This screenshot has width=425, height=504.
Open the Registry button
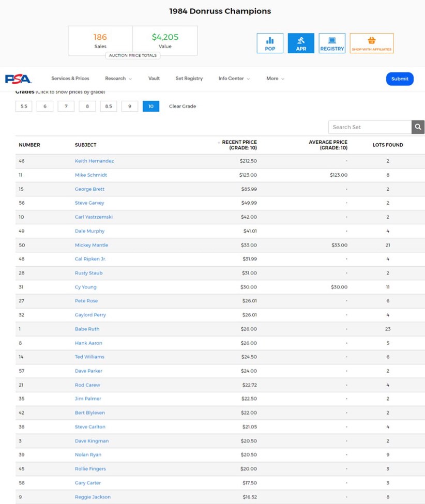point(332,43)
